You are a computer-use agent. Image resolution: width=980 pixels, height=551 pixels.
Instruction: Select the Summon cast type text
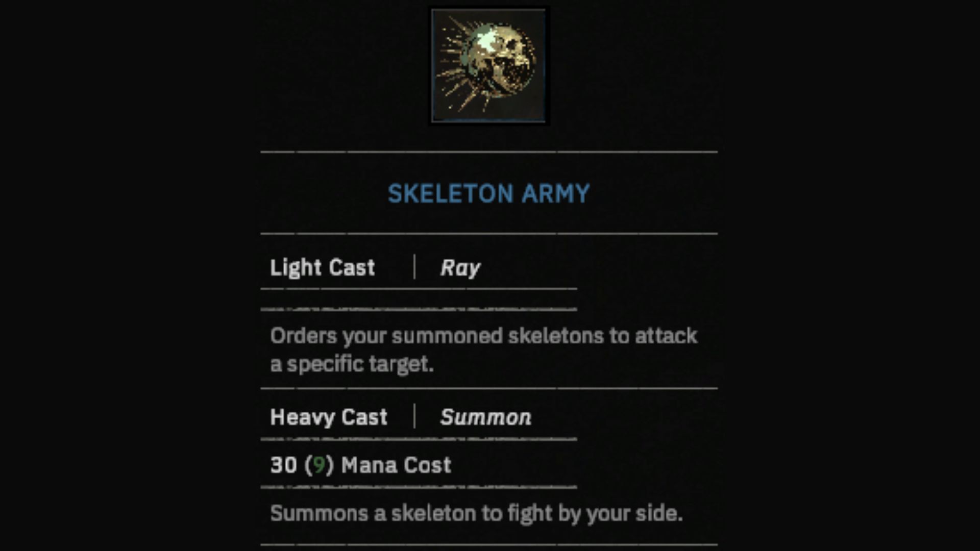[486, 417]
